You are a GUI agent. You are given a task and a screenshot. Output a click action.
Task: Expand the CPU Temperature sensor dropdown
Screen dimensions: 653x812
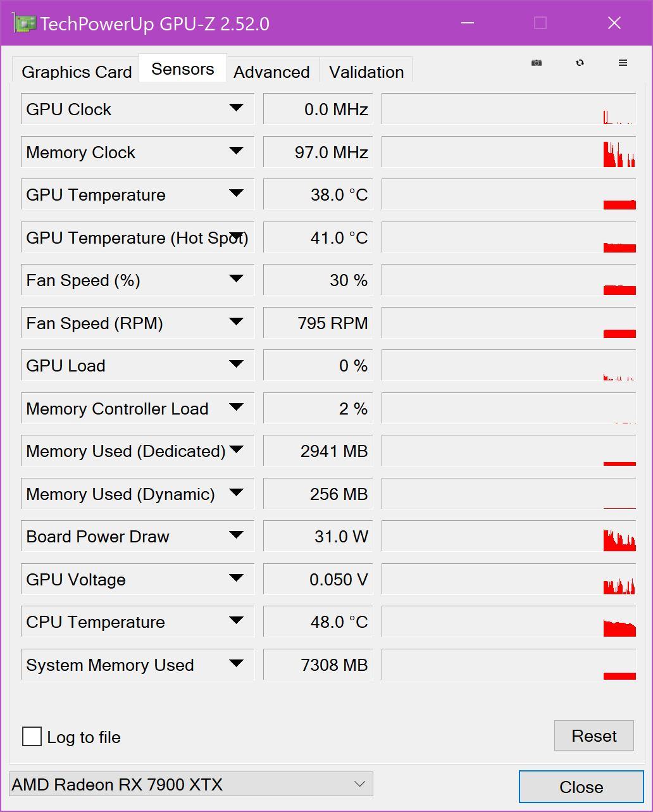[236, 621]
